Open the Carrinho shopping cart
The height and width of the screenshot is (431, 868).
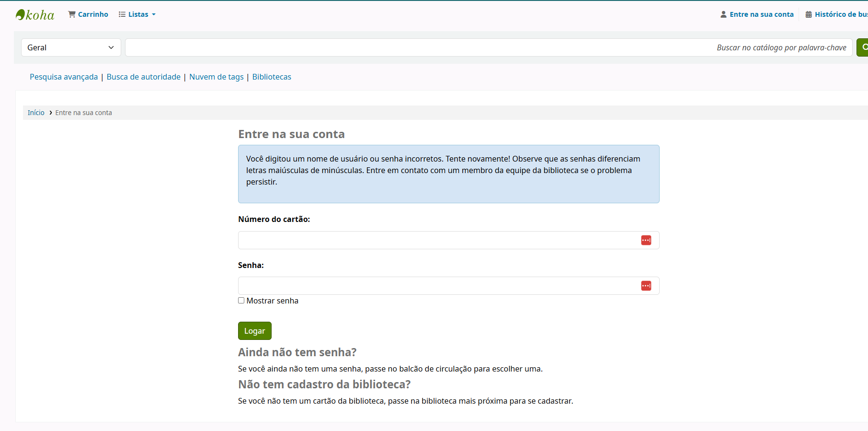[x=88, y=14]
